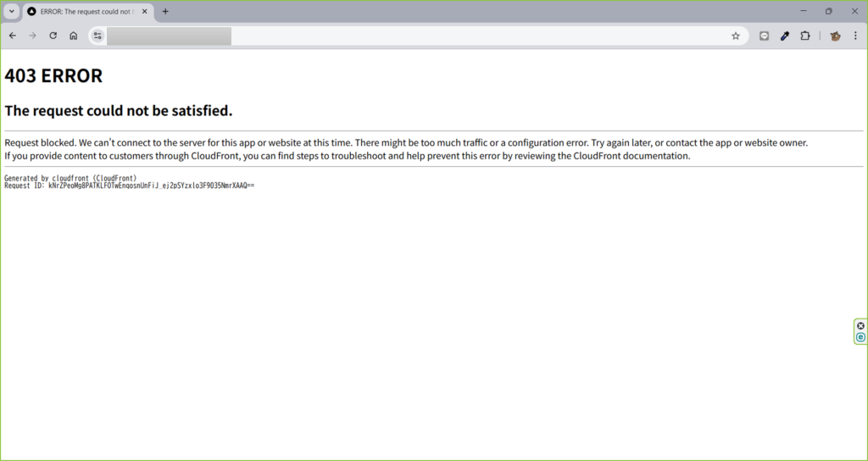The height and width of the screenshot is (461, 868).
Task: Select the ERROR: The request tab
Action: (x=85, y=12)
